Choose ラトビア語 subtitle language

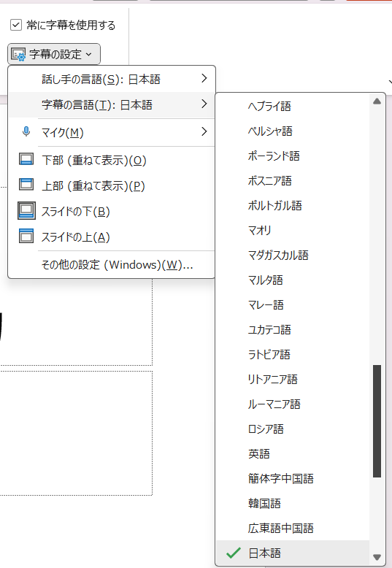pos(293,354)
